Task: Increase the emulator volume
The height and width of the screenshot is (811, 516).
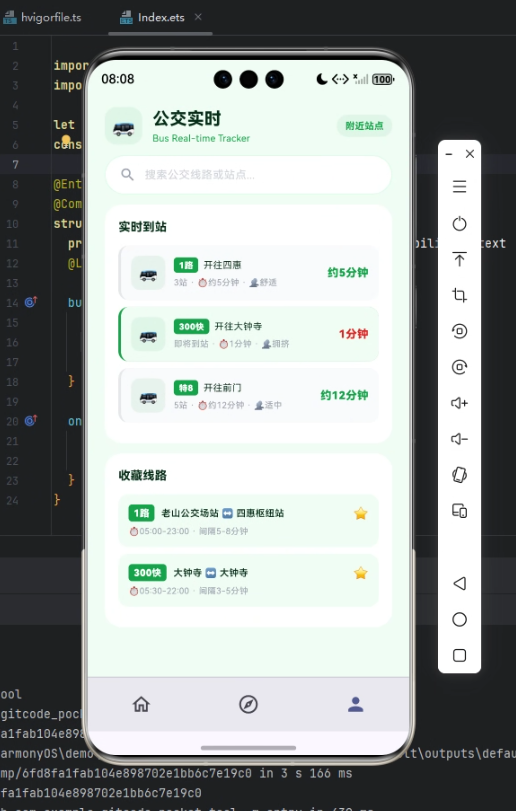Action: coord(459,403)
